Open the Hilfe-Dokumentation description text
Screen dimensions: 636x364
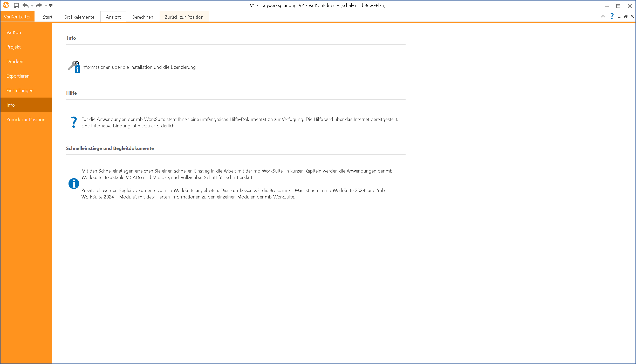240,122
